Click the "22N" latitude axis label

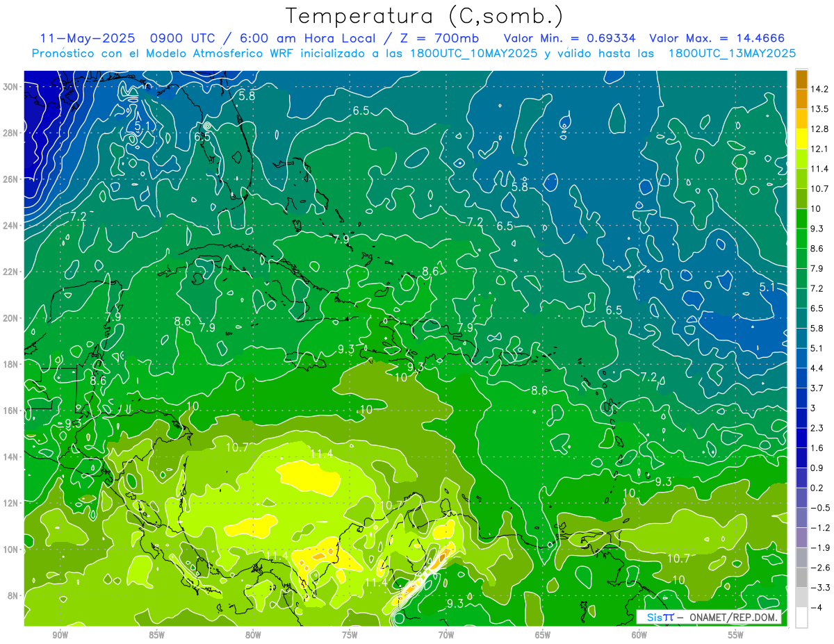pos(11,271)
